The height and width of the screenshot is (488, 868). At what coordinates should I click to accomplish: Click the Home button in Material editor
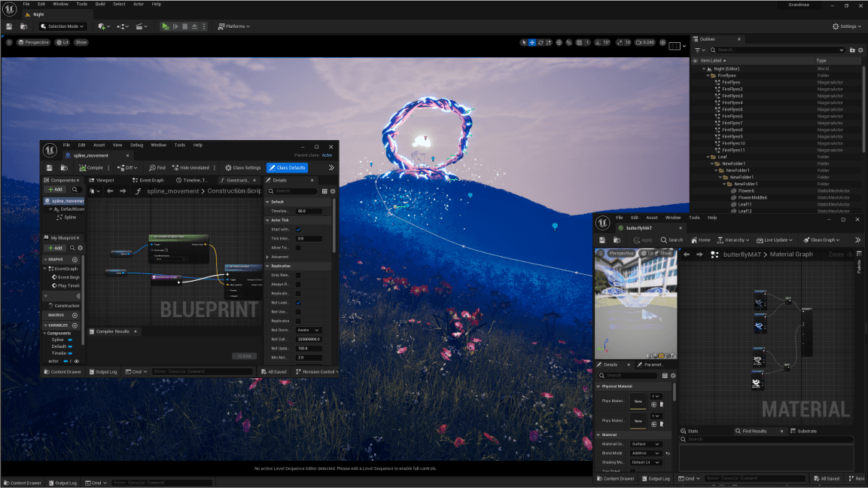(700, 239)
